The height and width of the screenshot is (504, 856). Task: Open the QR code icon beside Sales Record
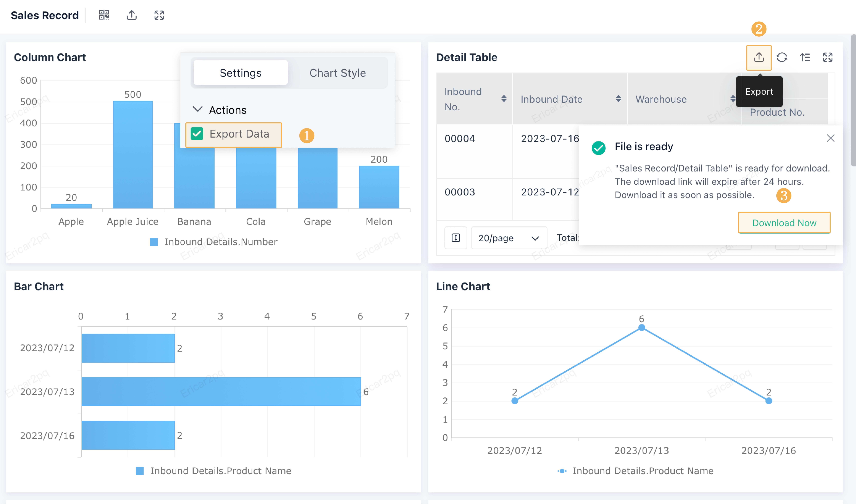[x=104, y=15]
